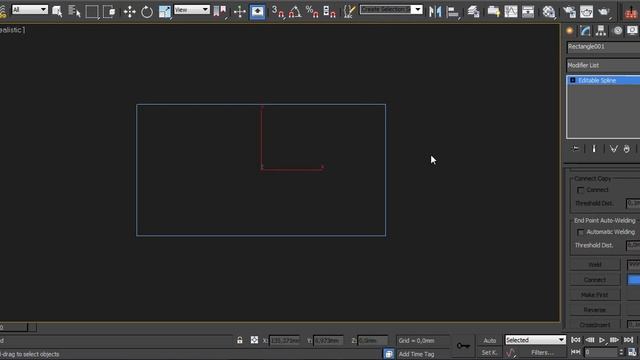Activate the Select and Move tool
Viewport: 640px width, 360px height.
(129, 11)
